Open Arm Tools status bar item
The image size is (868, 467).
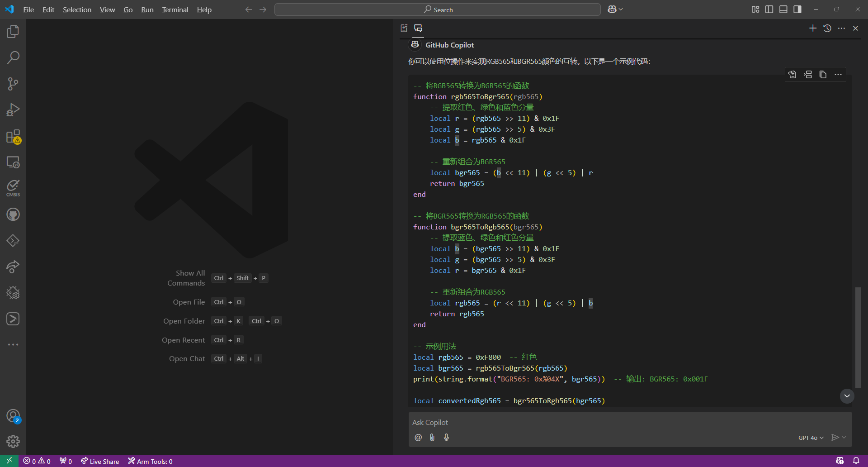coord(150,461)
